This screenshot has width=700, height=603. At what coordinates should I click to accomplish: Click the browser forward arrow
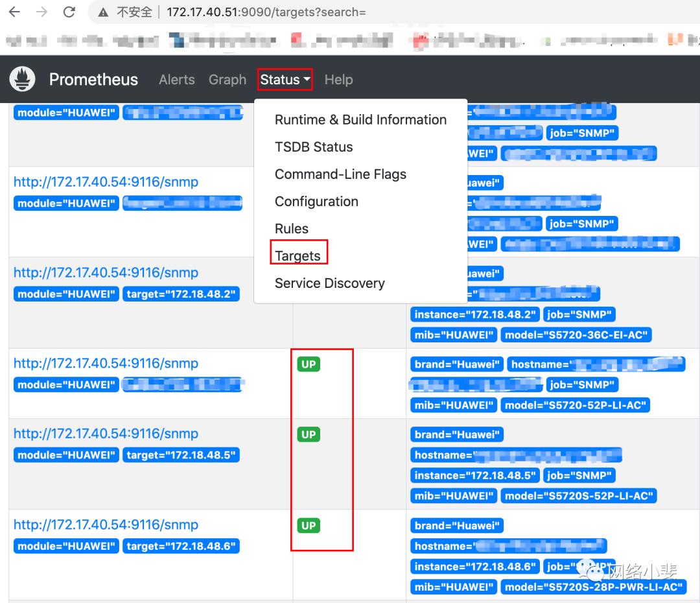click(x=42, y=12)
